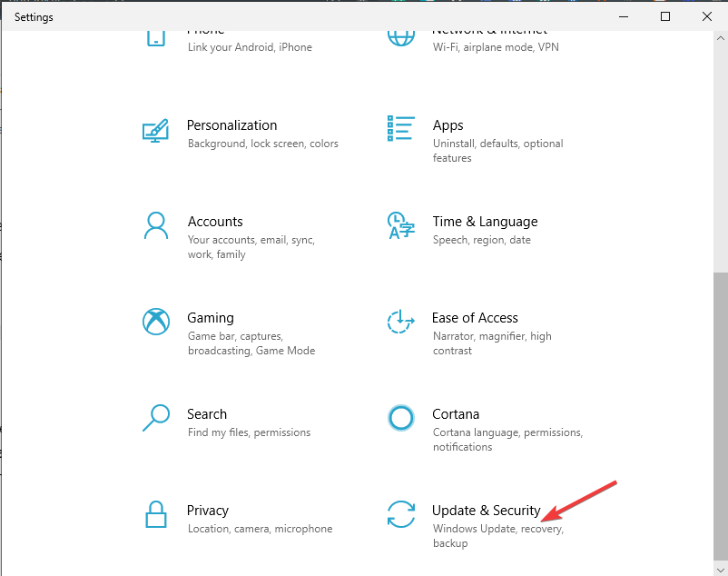Open Privacy settings title

[x=208, y=511]
